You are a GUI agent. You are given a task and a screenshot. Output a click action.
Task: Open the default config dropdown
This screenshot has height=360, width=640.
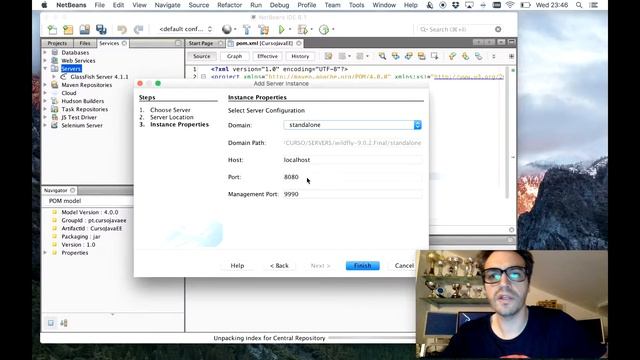(186, 29)
